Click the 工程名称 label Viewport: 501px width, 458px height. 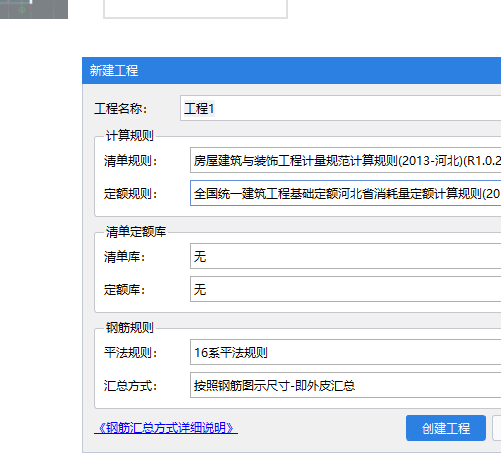pyautogui.click(x=121, y=109)
